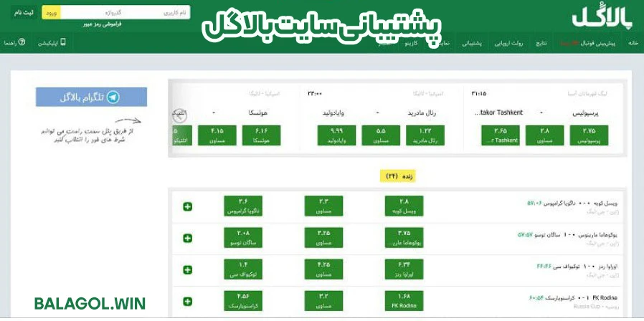Select the ۲.۳ مساوی draw in Vissel Kobe row
Image resolution: width=644 pixels, height=321 pixels.
[323, 206]
